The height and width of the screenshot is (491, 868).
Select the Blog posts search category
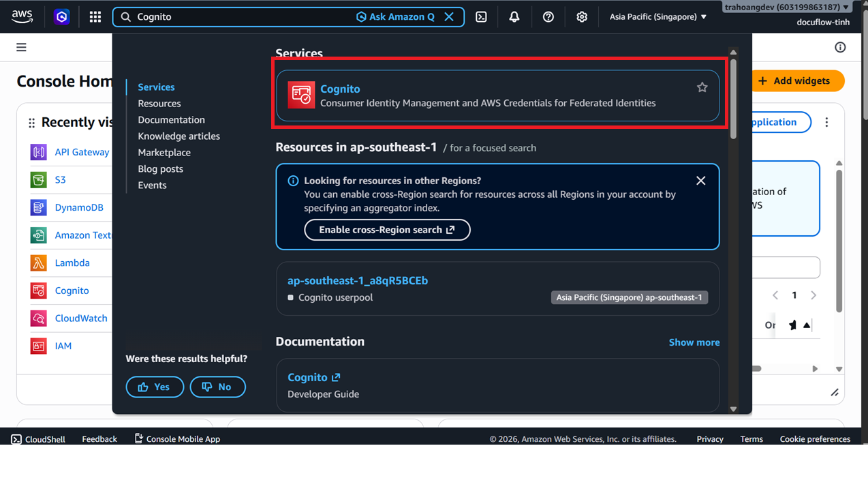[160, 168]
